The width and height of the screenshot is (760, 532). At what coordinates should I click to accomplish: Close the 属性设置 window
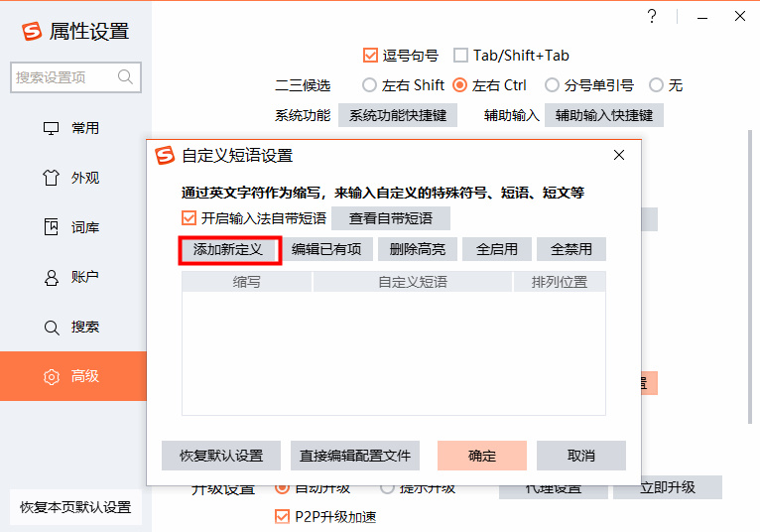tap(739, 16)
